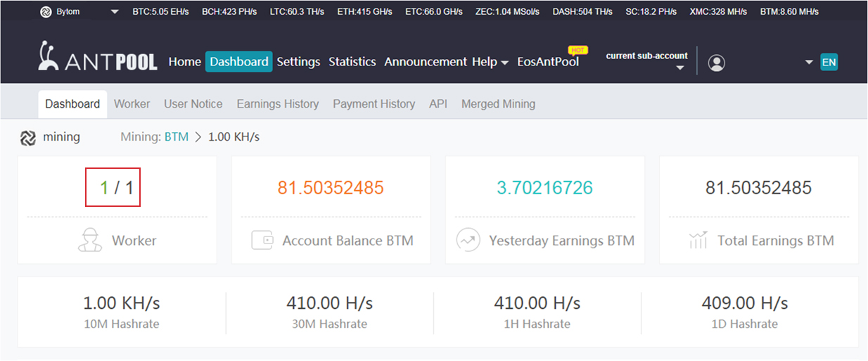Click the SC:18.2 PH/s ticker entry
868x361 pixels.
point(651,12)
